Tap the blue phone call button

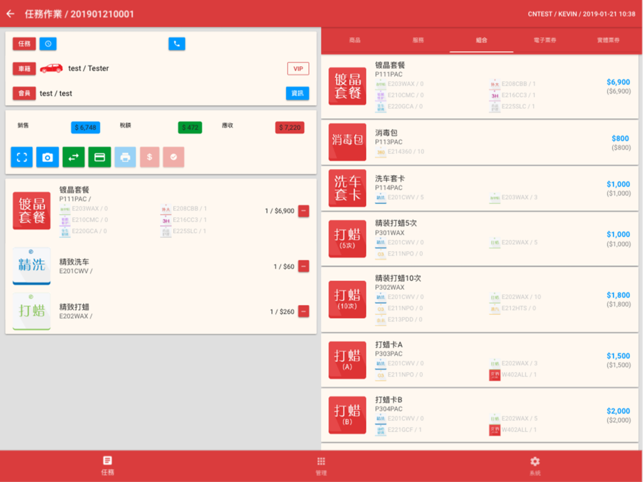pyautogui.click(x=177, y=44)
